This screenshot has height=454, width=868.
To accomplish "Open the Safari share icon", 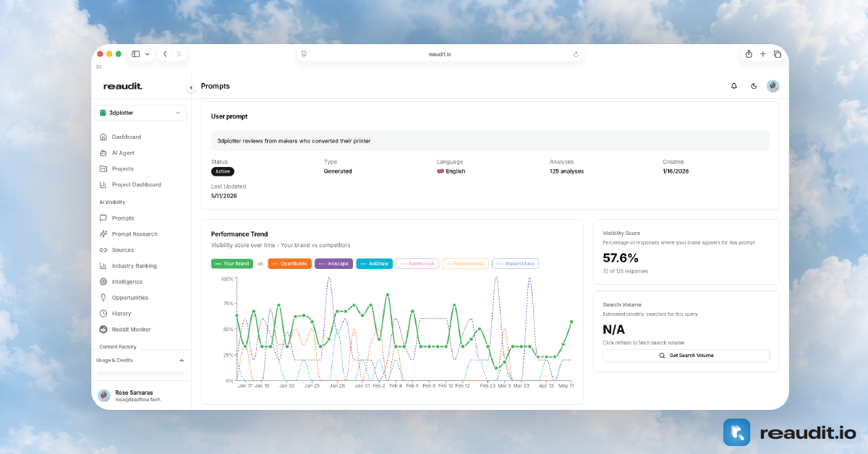I will pyautogui.click(x=749, y=54).
